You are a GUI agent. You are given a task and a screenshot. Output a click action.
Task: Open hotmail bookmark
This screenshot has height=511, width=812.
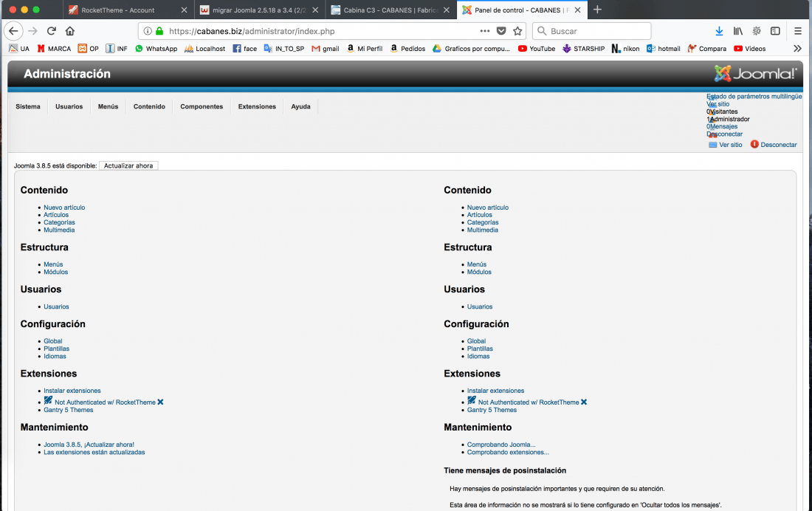664,49
